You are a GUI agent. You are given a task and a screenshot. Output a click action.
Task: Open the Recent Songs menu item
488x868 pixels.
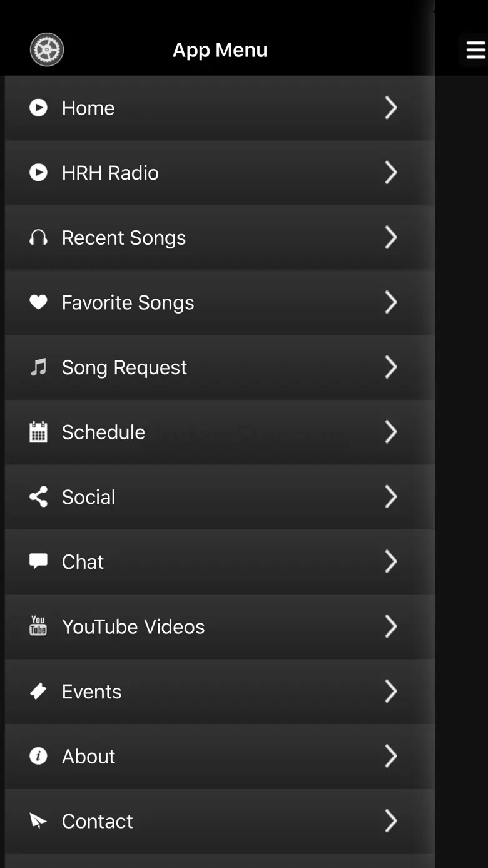point(220,237)
